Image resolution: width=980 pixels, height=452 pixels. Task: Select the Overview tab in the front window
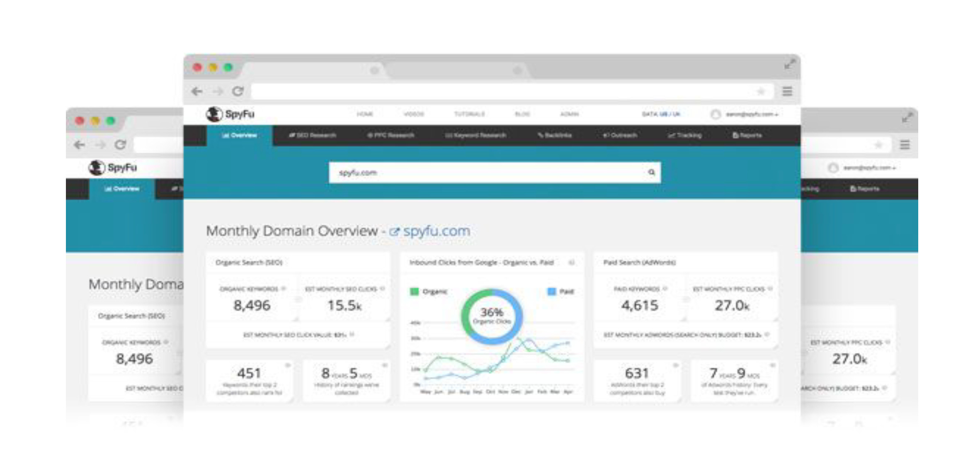[x=239, y=135]
